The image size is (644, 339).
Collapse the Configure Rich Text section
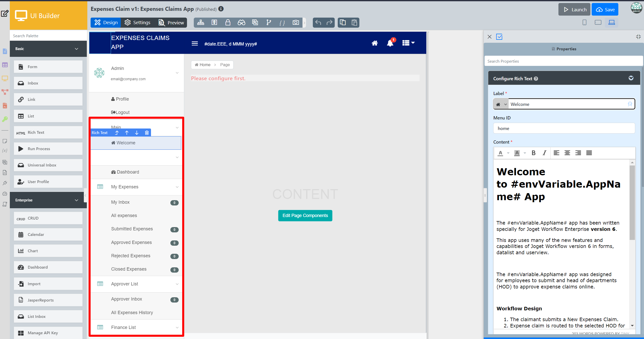coord(631,78)
